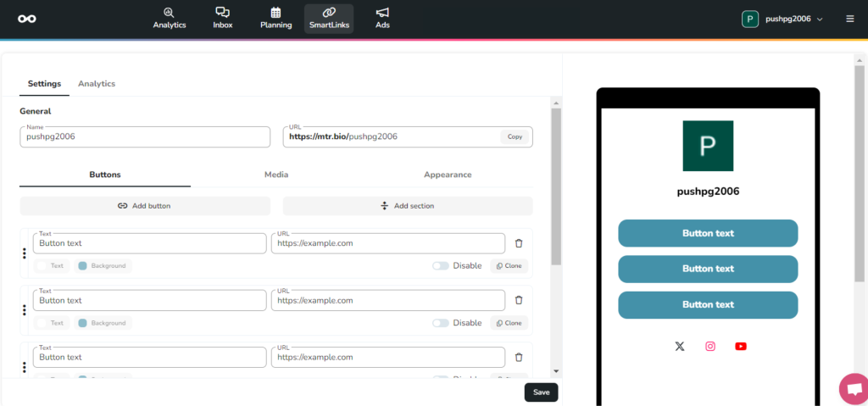This screenshot has height=406, width=868.
Task: Switch to the Settings tab
Action: 44,84
